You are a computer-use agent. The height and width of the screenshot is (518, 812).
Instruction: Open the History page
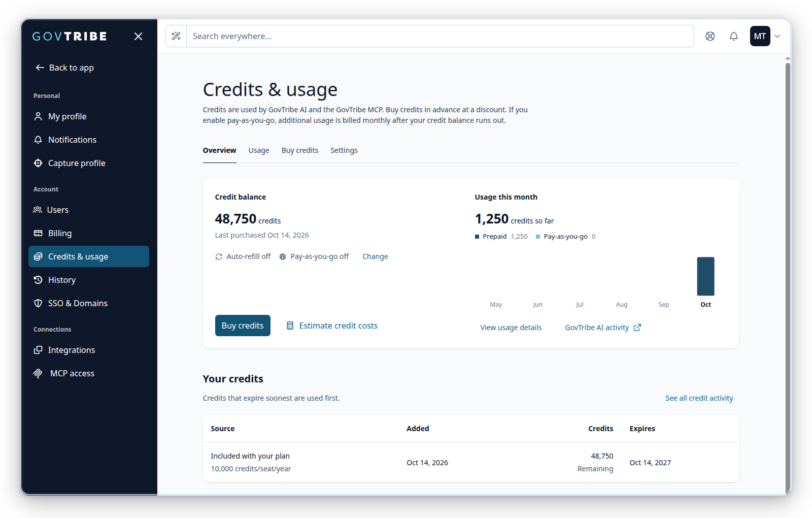pos(89,280)
